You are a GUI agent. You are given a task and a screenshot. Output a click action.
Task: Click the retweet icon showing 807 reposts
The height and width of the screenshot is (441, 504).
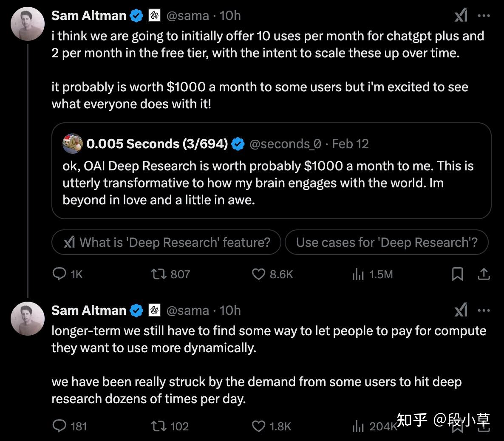(x=159, y=274)
